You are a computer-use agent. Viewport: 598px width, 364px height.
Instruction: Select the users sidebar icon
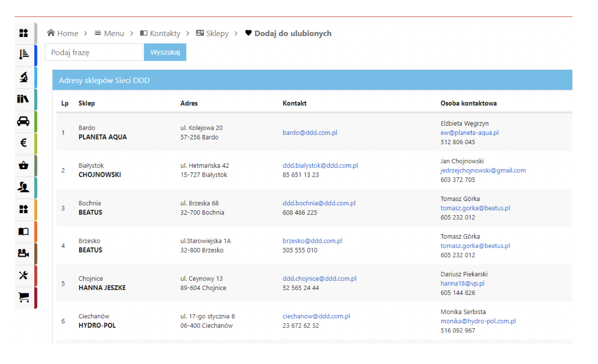tap(24, 187)
